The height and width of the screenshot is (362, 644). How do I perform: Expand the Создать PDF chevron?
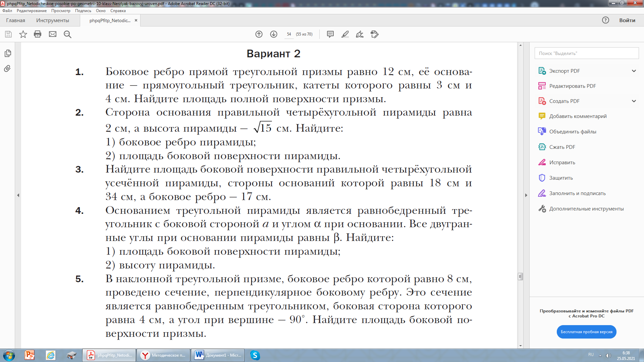click(634, 101)
